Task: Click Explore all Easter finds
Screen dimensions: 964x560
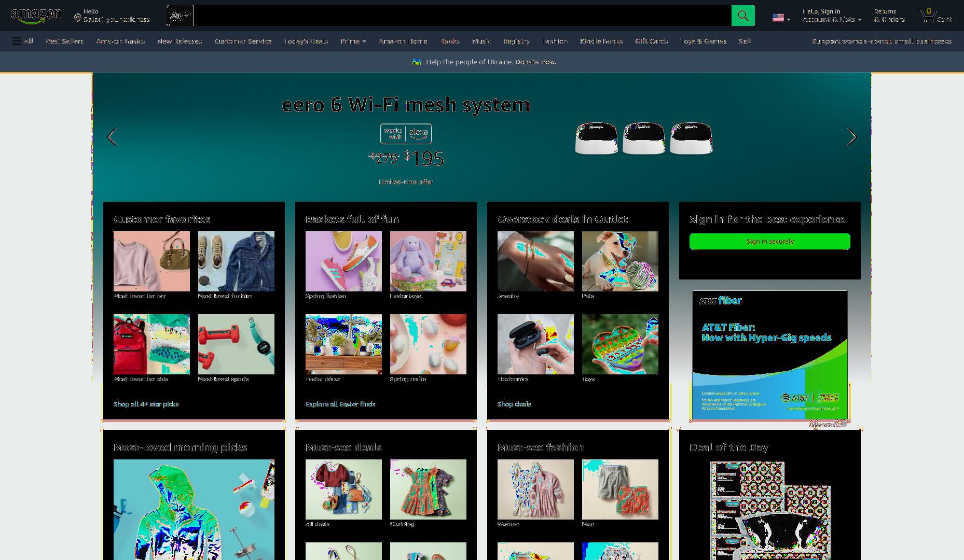Action: (340, 404)
